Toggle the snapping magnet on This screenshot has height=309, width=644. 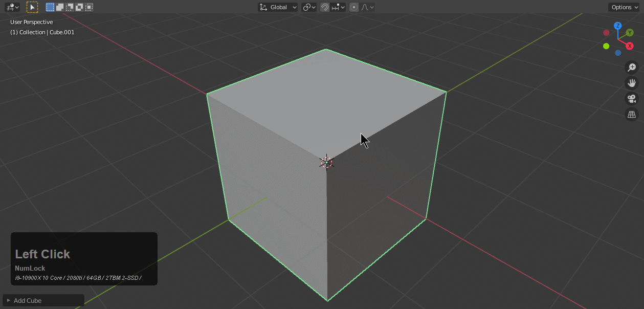pos(325,7)
